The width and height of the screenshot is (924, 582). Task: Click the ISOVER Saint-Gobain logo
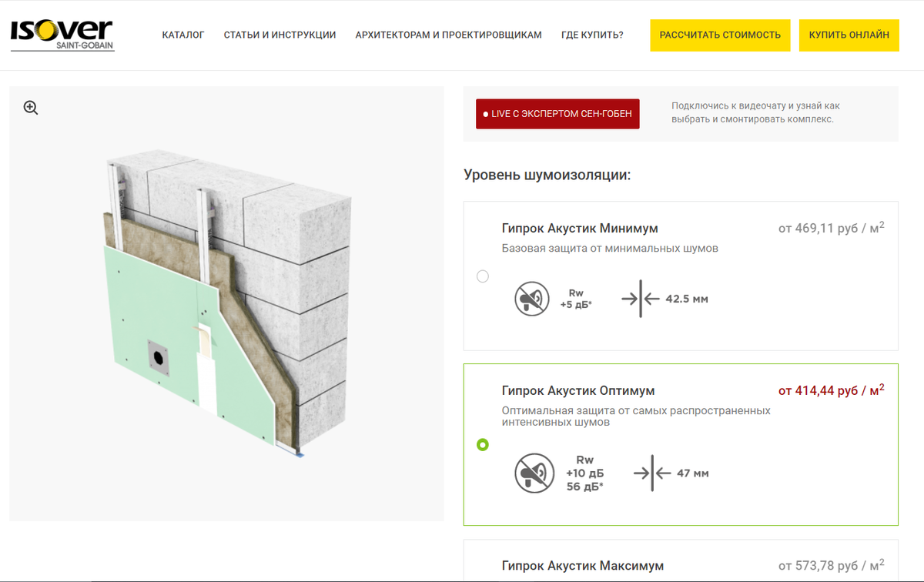tap(62, 35)
